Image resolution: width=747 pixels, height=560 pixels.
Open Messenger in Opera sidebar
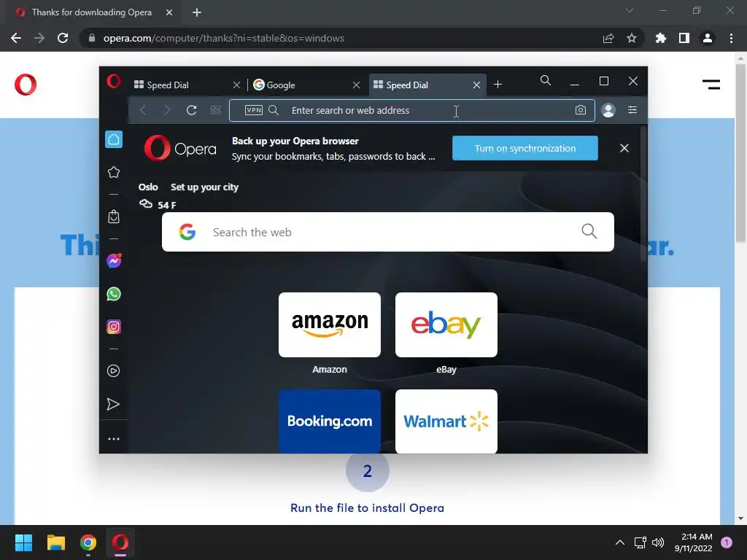click(114, 260)
